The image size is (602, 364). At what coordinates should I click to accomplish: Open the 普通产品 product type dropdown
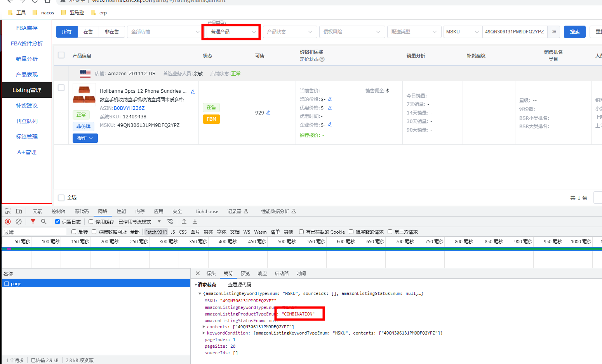pyautogui.click(x=233, y=32)
